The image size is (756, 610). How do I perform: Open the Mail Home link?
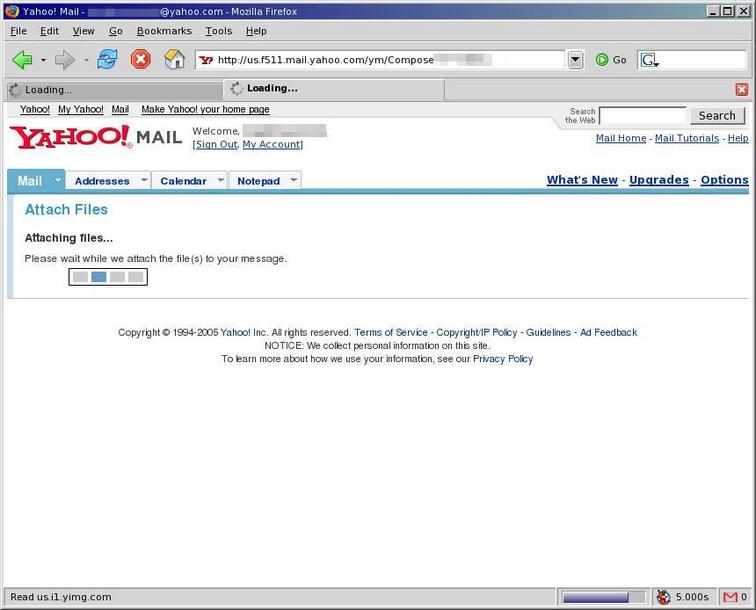621,138
